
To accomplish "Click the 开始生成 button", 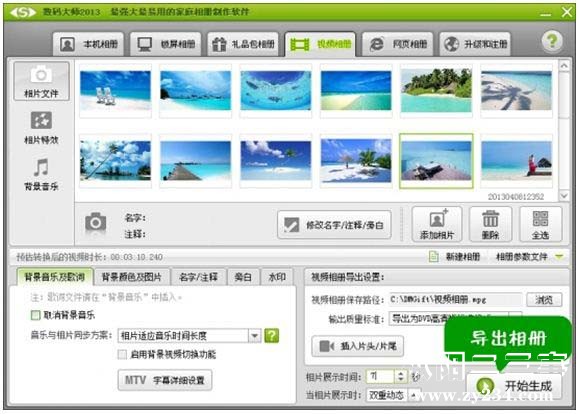I will point(514,386).
